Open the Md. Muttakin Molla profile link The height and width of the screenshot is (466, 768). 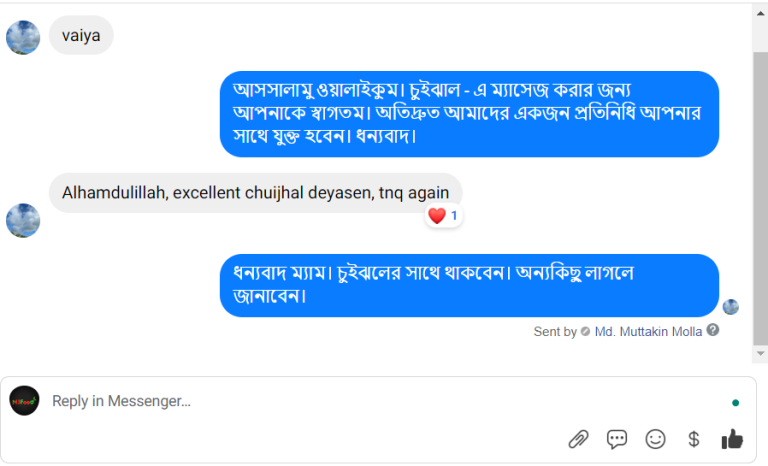pyautogui.click(x=648, y=331)
